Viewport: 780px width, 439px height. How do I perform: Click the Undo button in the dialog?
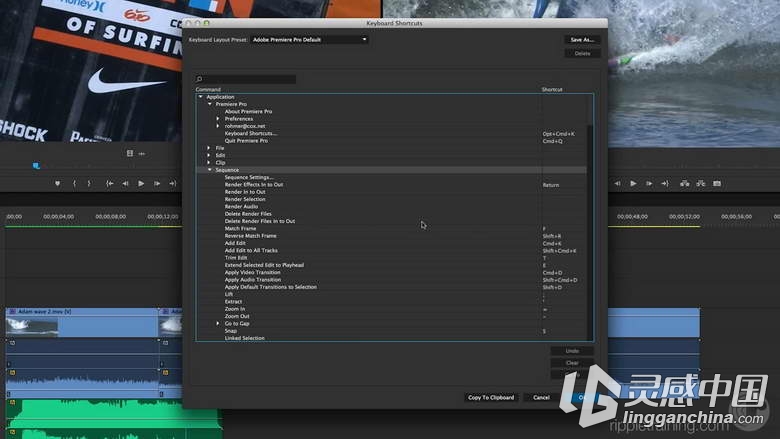point(572,351)
